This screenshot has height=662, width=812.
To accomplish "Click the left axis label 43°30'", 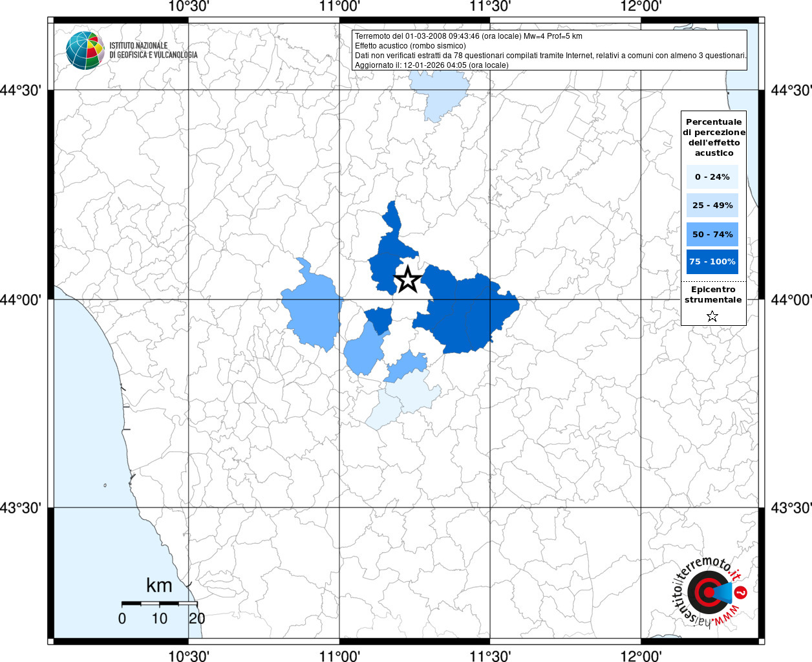I will [x=21, y=507].
